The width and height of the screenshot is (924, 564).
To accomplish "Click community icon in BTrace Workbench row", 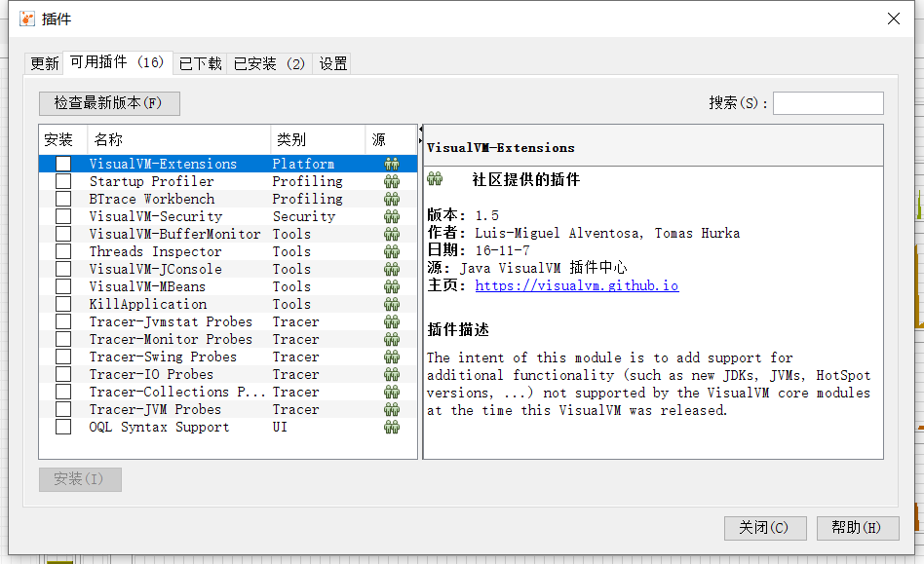I will [392, 199].
